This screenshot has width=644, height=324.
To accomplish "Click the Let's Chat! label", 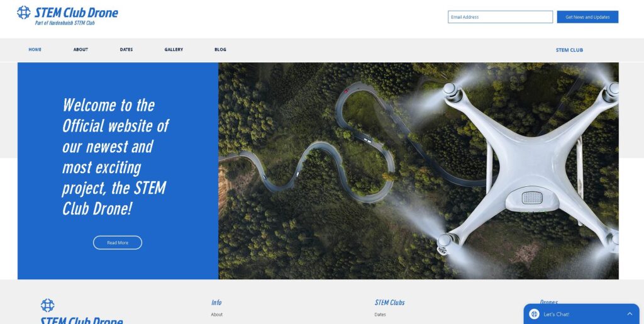I will (x=556, y=314).
